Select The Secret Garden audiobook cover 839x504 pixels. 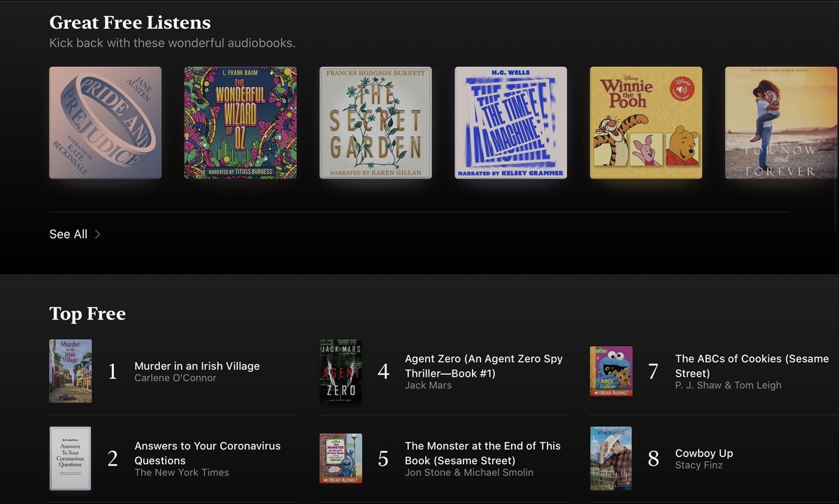point(375,122)
